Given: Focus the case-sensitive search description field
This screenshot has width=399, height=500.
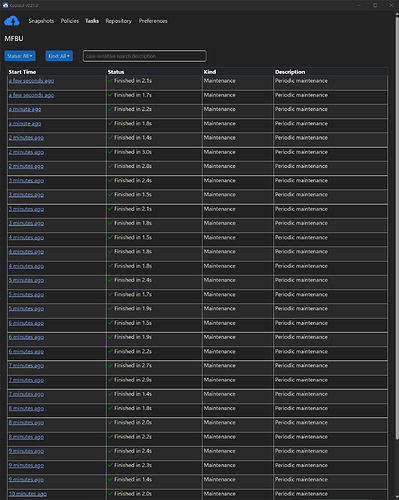Looking at the screenshot, I should pyautogui.click(x=145, y=56).
